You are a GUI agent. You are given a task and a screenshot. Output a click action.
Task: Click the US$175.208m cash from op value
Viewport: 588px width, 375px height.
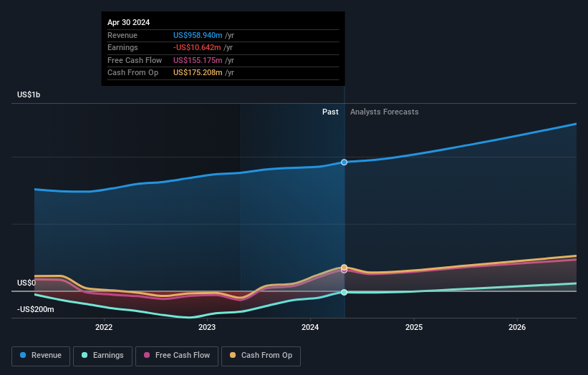point(198,73)
